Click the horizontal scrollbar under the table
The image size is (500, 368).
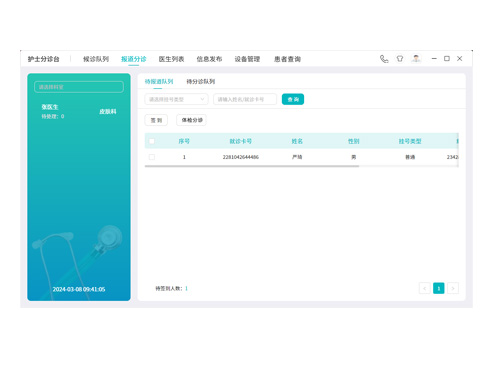pos(252,166)
